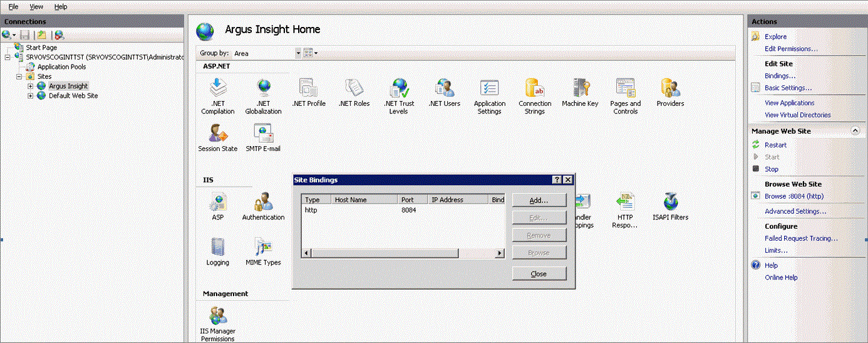
Task: Click the Explore action link
Action: point(775,37)
